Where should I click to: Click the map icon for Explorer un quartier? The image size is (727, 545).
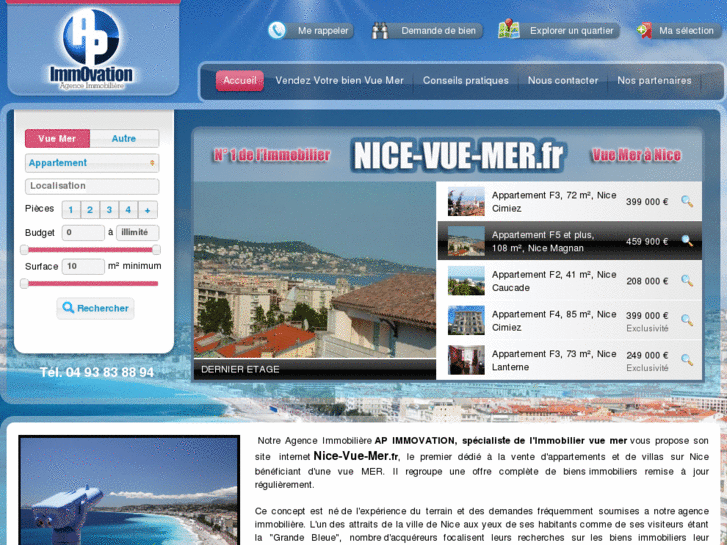(509, 30)
